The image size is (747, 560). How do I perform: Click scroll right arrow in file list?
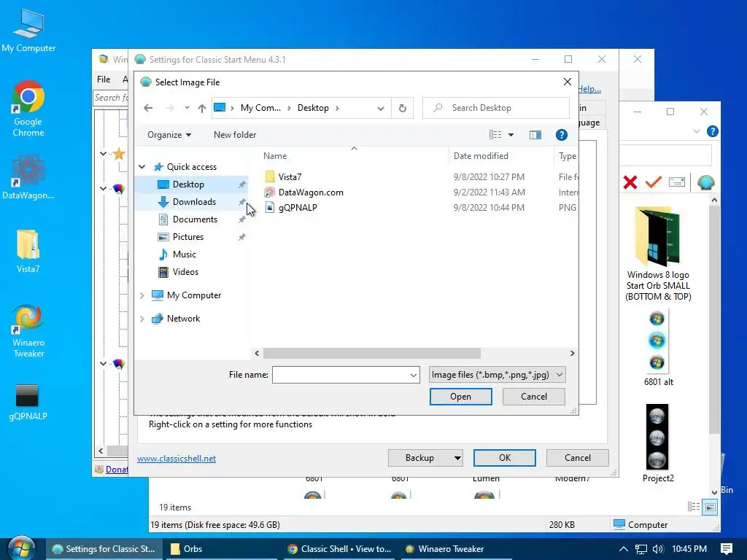click(572, 354)
